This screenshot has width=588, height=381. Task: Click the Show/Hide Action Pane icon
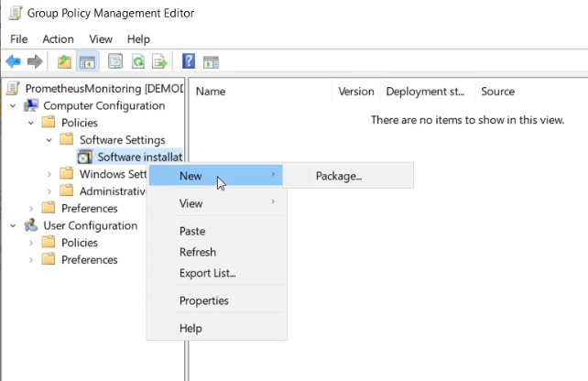coord(211,62)
